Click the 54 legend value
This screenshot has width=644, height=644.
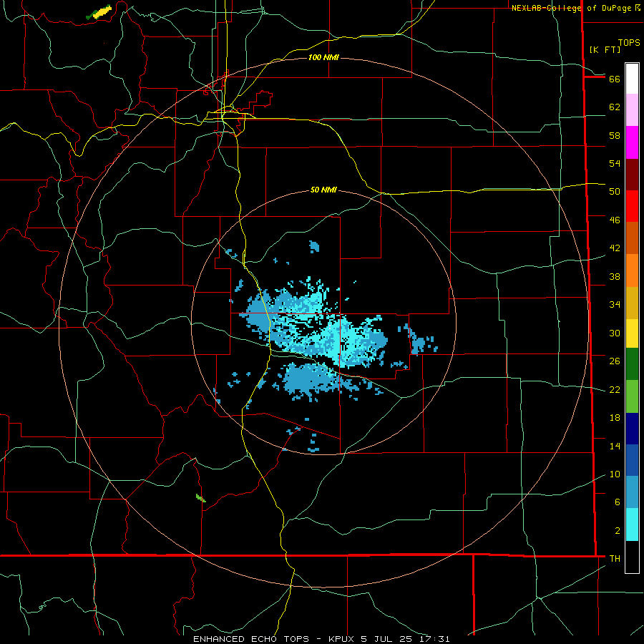(x=615, y=163)
